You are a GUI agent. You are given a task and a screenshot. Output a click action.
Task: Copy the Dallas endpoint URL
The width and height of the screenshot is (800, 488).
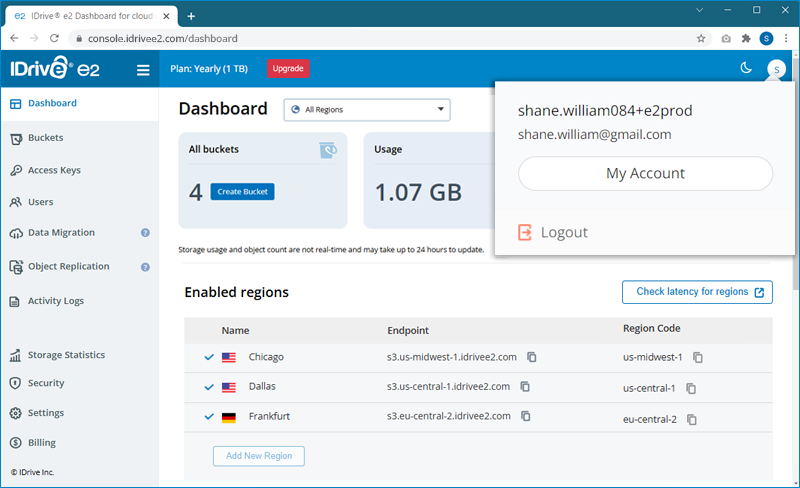(525, 387)
